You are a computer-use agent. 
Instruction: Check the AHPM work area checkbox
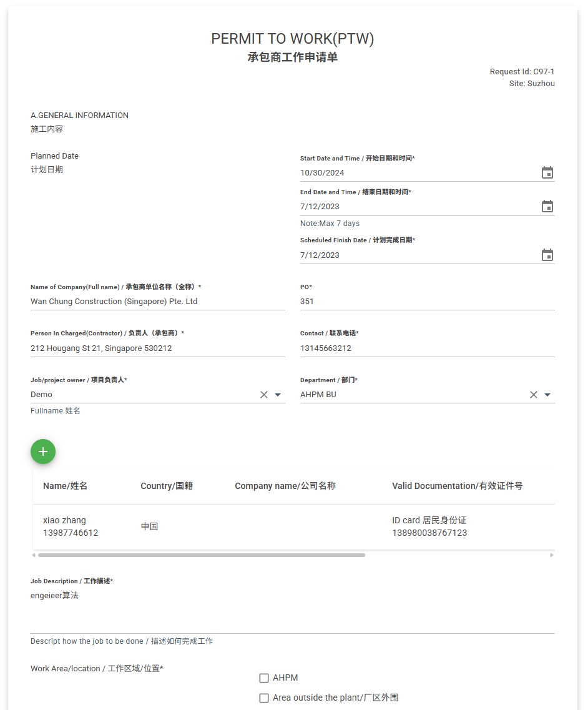(264, 678)
